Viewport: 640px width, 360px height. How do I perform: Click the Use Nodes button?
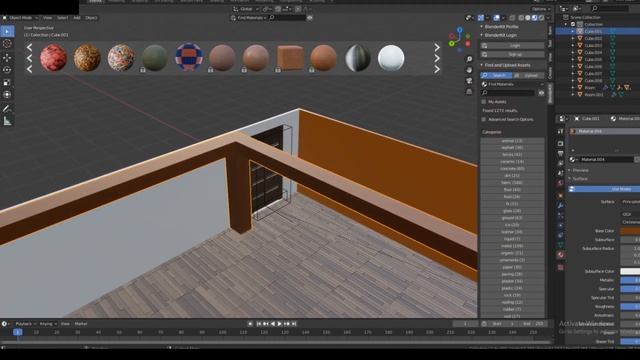604,189
